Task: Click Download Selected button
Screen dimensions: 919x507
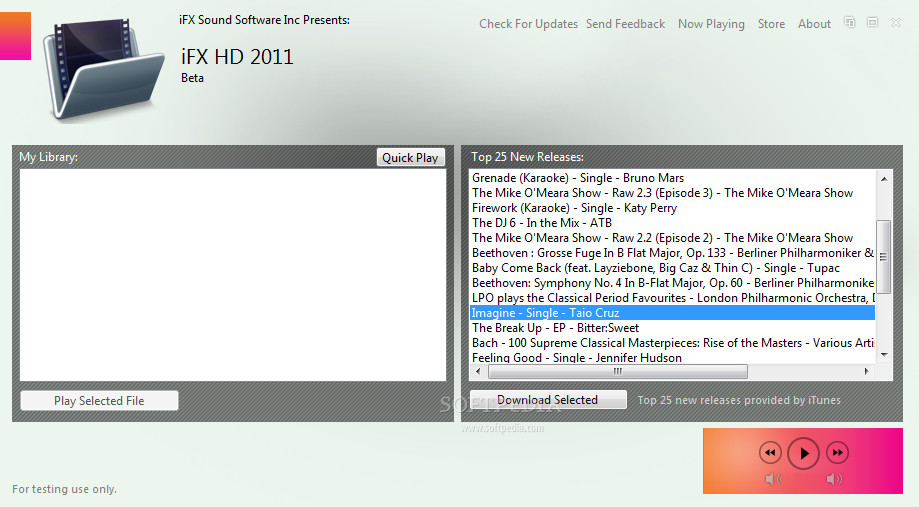Action: (x=547, y=400)
